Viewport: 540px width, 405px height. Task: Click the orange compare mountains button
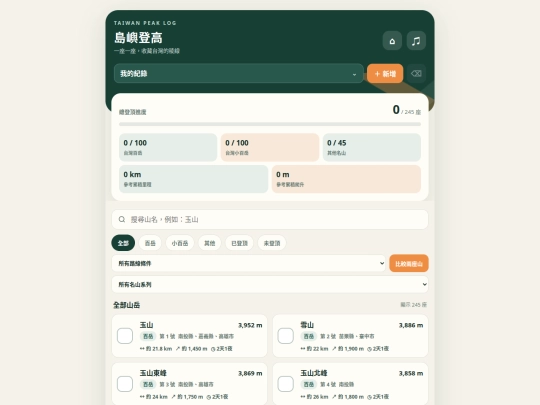(x=409, y=263)
